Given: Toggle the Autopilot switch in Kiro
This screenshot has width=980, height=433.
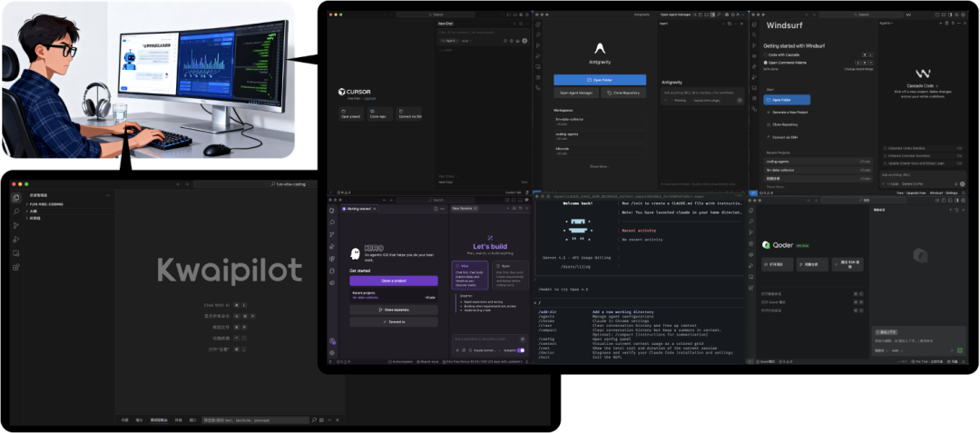Looking at the screenshot, I should click(x=521, y=349).
